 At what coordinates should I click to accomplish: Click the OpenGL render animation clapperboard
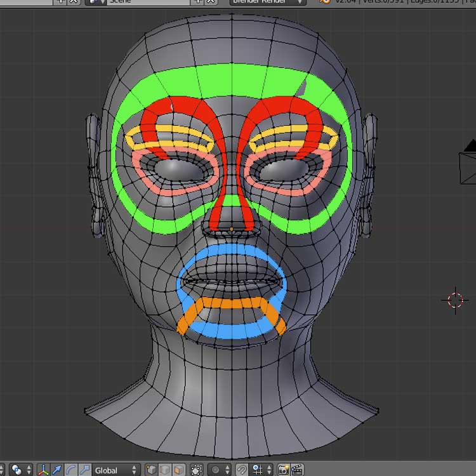coord(297,470)
